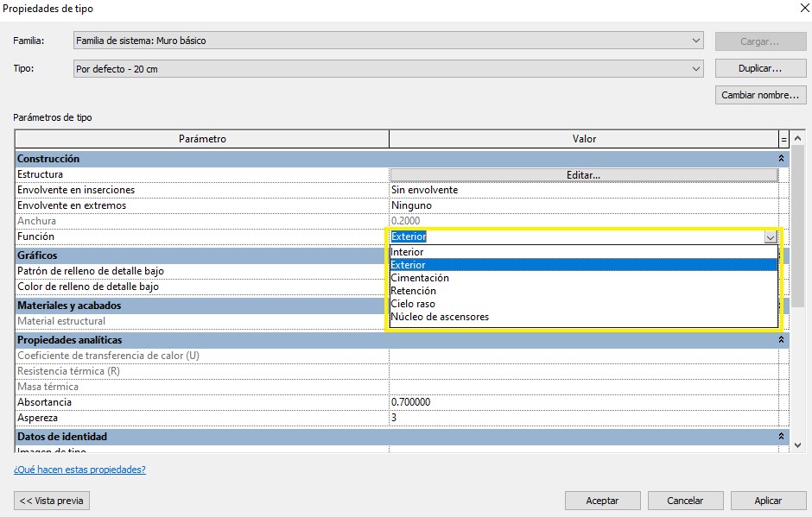The width and height of the screenshot is (812, 517).
Task: Collapse the Propiedades analíticas section
Action: coord(781,340)
